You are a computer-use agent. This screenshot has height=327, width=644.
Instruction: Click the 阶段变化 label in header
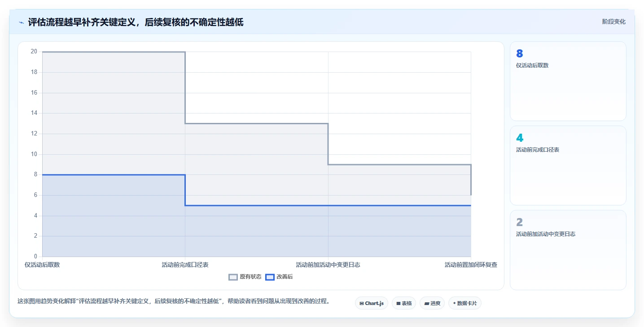pos(613,22)
